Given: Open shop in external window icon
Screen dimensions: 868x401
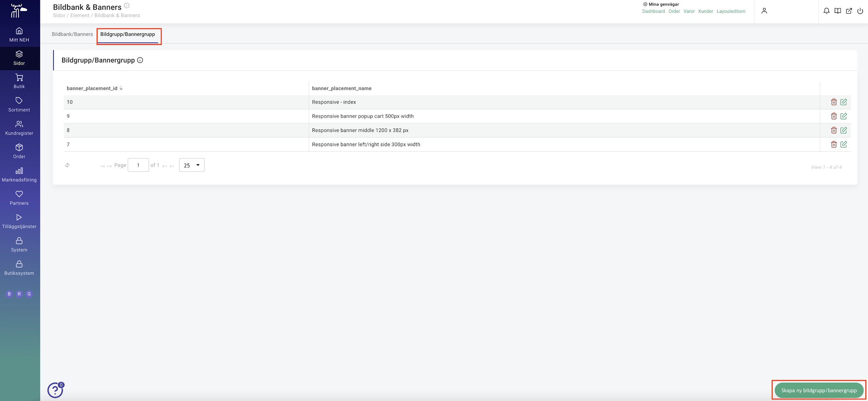Looking at the screenshot, I should tap(849, 11).
